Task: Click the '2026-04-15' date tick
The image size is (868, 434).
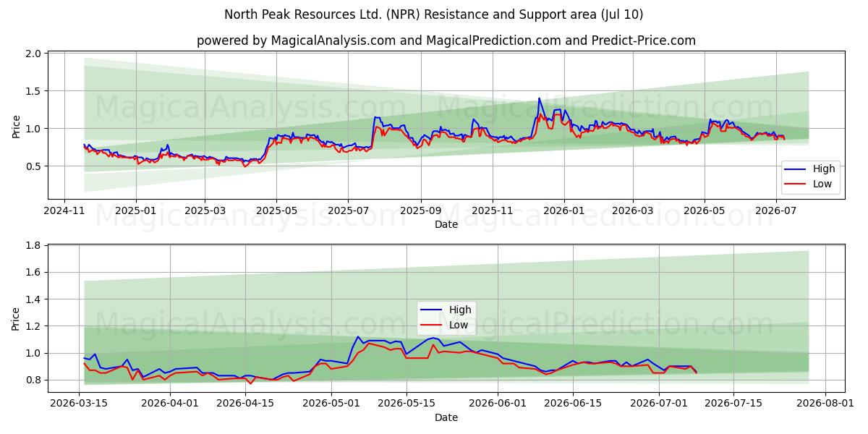Action: (245, 404)
